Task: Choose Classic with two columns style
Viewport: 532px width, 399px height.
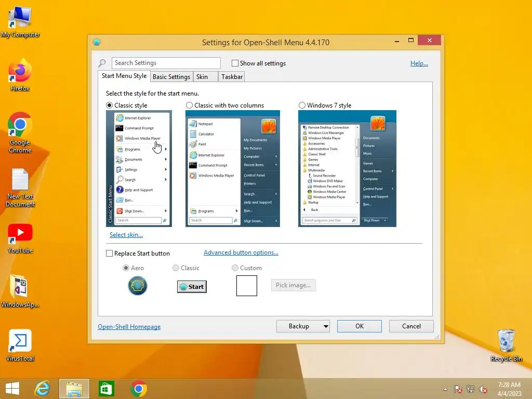Action: (189, 105)
